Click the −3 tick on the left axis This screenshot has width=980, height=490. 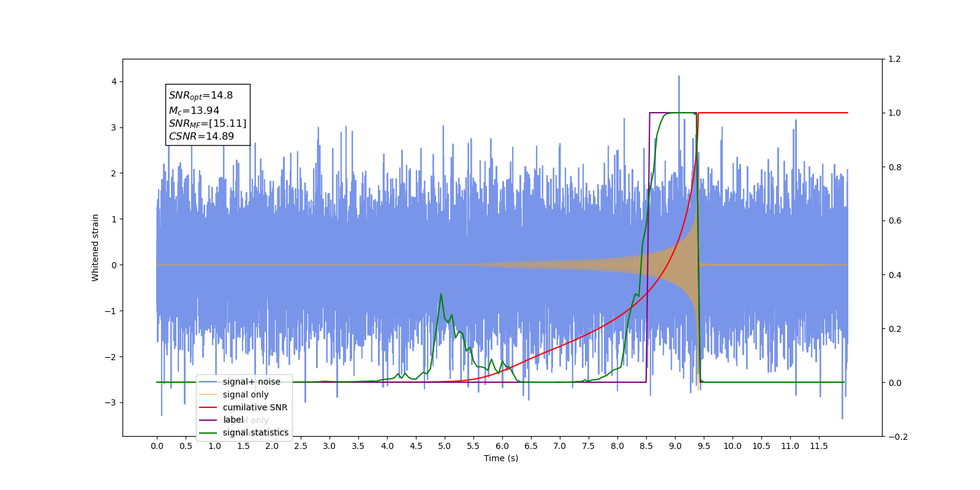111,402
